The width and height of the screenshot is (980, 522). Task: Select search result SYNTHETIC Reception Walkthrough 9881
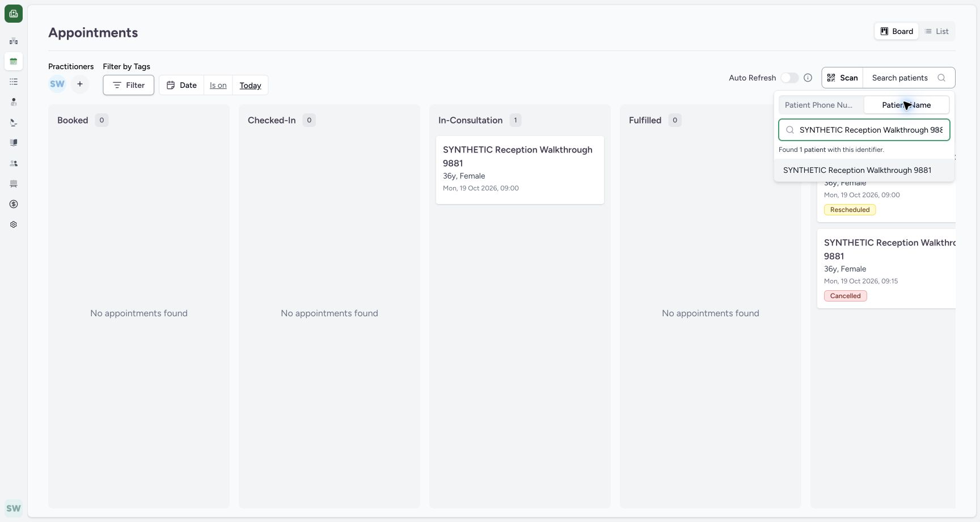(864, 170)
